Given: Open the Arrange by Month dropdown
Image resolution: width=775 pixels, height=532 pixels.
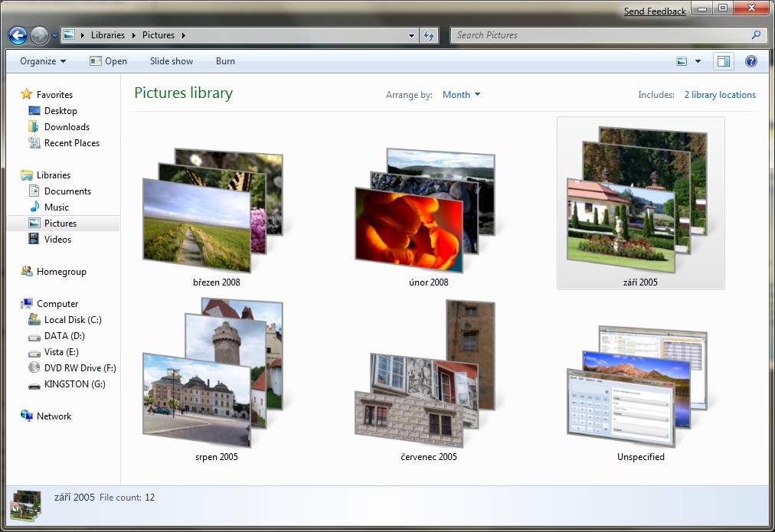Looking at the screenshot, I should click(461, 95).
